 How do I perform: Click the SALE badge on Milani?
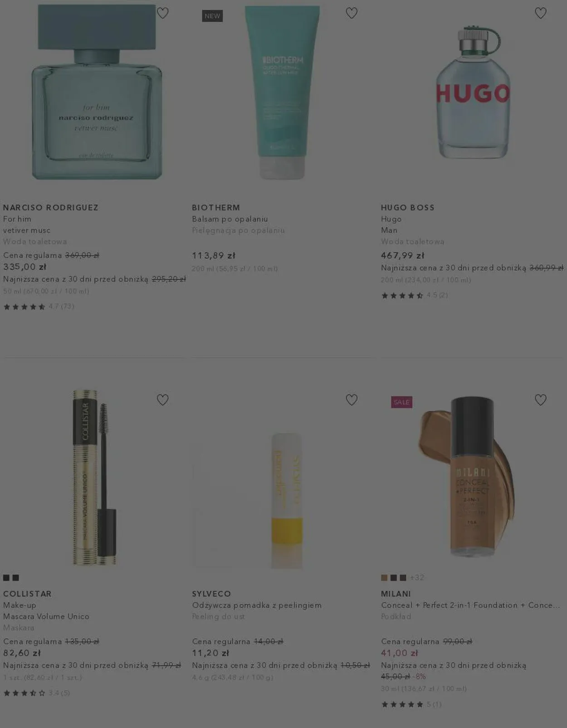click(x=401, y=402)
